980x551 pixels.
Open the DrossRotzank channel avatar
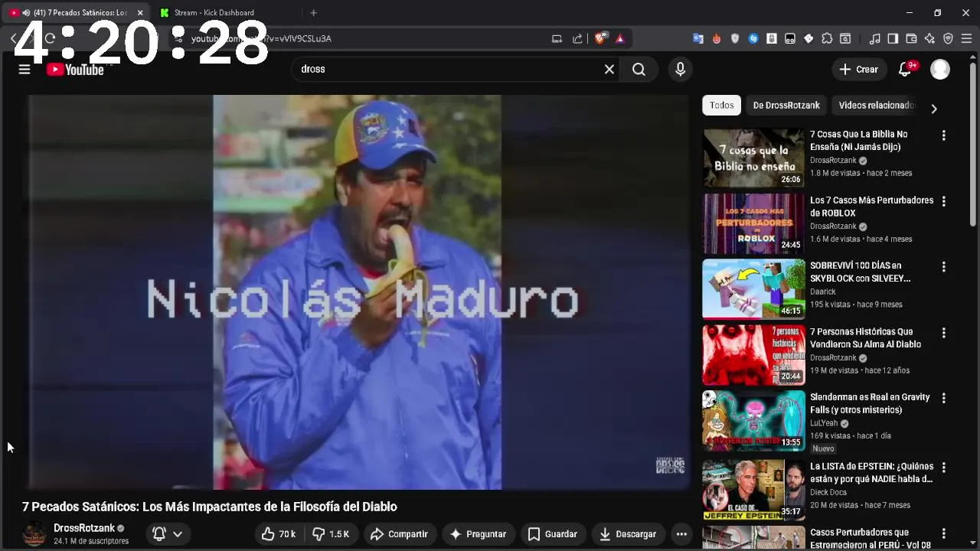pyautogui.click(x=34, y=534)
